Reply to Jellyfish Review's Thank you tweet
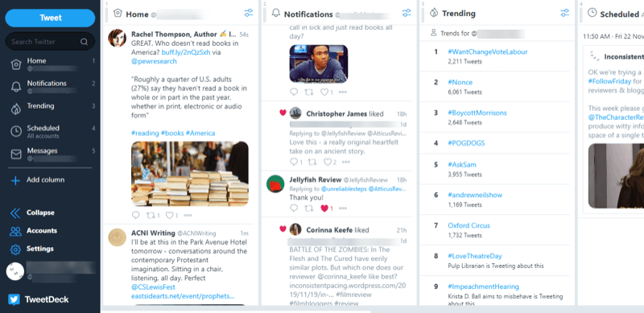Image resolution: width=644 pixels, height=313 pixels. 294,208
